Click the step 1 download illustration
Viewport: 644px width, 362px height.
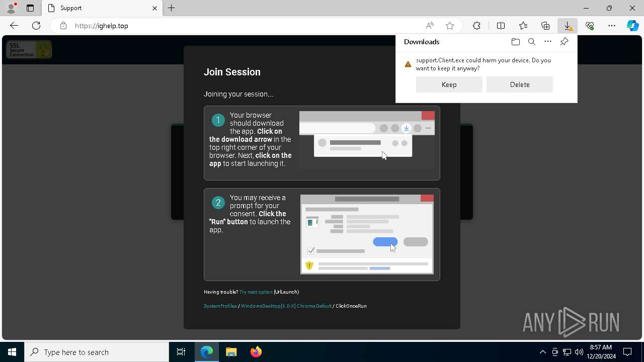coord(367,140)
